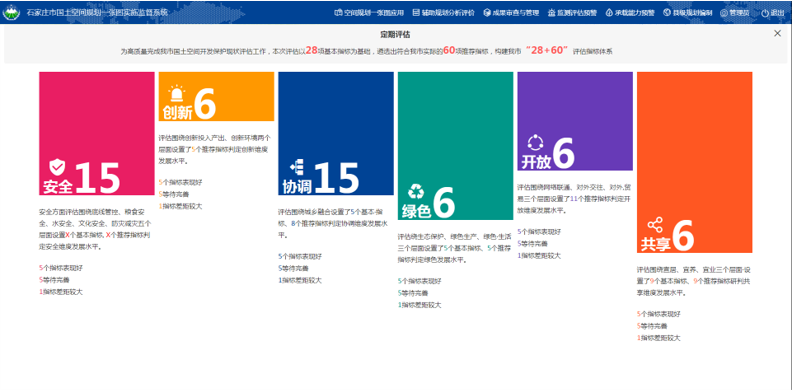This screenshot has width=792, height=390.
Task: Click the 开放 description paragraph
Action: 574,199
